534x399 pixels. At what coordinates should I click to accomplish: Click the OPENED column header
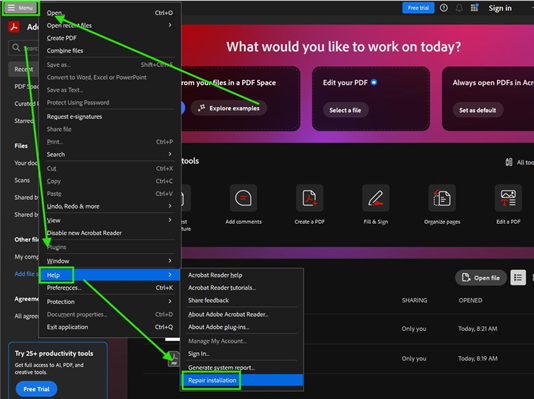(470, 300)
